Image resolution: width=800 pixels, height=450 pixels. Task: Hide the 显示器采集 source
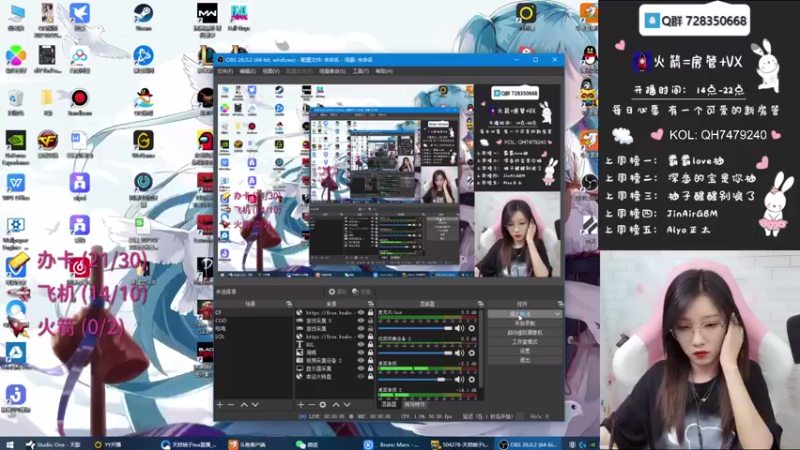[x=361, y=368]
